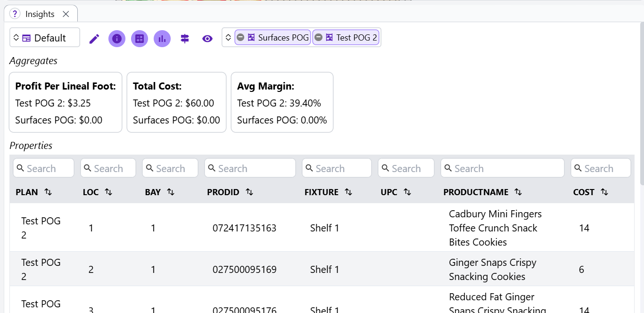The width and height of the screenshot is (644, 313).
Task: Remove Surfaces POG using its minus icon
Action: click(240, 37)
